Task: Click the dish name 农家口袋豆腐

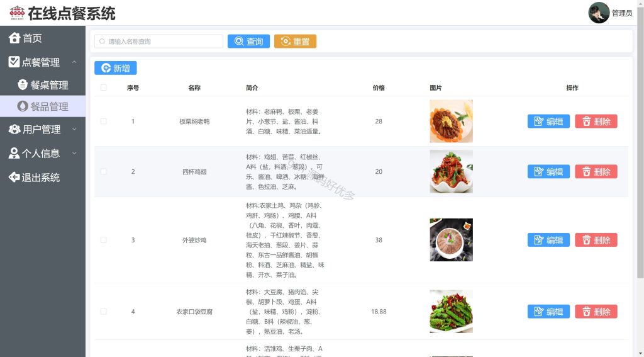Action: (x=194, y=311)
